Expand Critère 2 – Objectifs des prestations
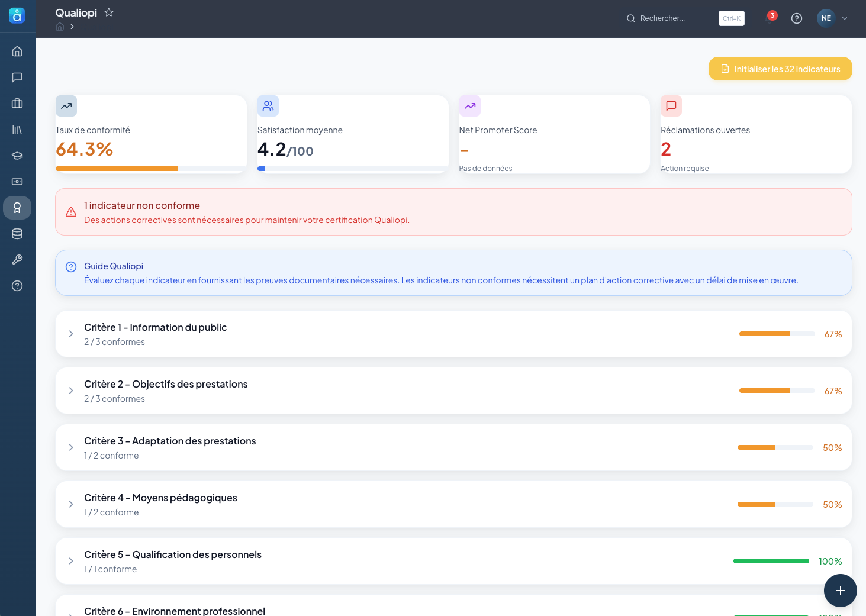866x616 pixels. tap(71, 391)
